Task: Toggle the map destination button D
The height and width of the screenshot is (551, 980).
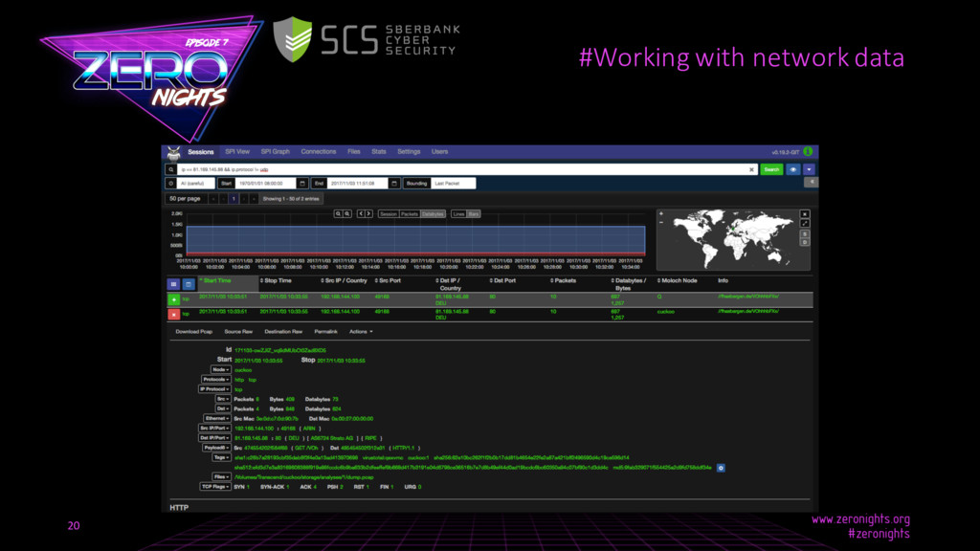Action: tap(805, 242)
